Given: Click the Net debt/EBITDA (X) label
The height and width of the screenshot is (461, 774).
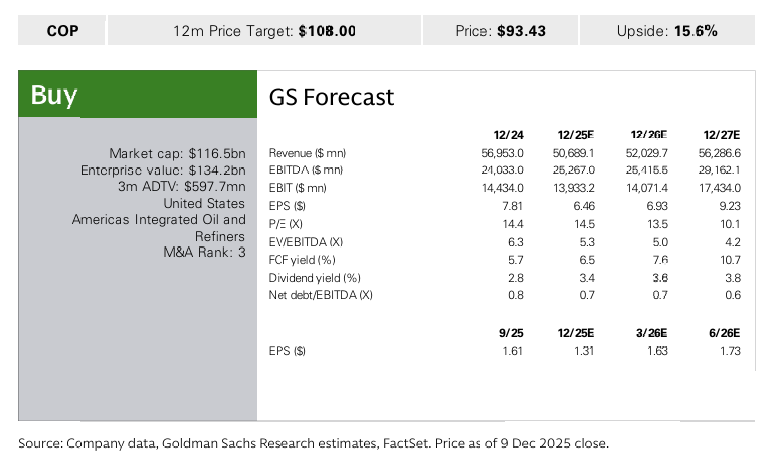Looking at the screenshot, I should pos(320,295).
